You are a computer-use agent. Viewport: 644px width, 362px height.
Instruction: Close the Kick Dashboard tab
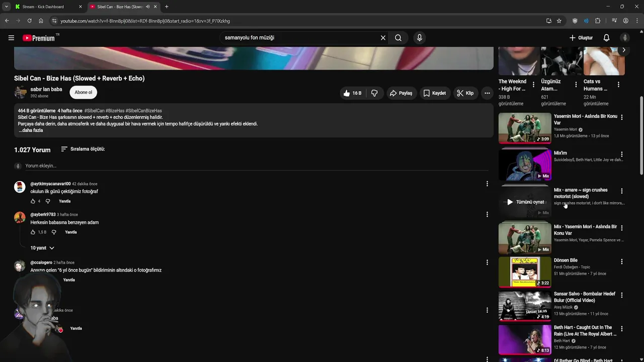pyautogui.click(x=80, y=7)
